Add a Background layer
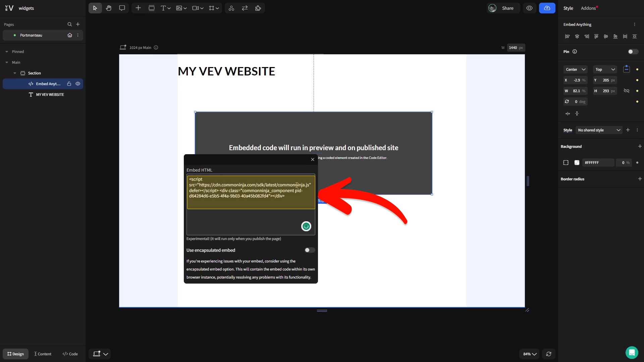The height and width of the screenshot is (362, 644). (x=640, y=146)
